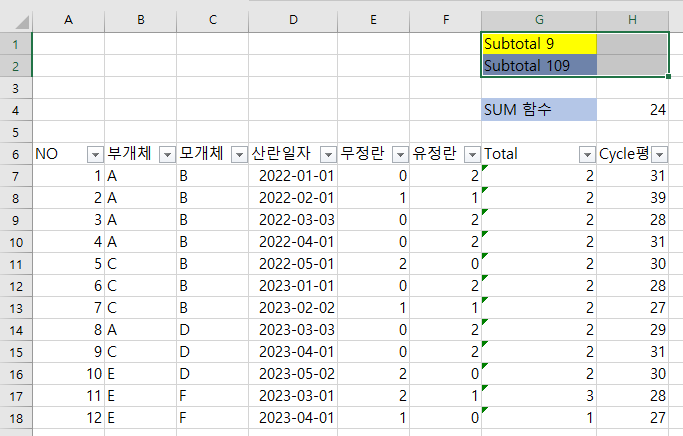This screenshot has height=436, width=683.
Task: Select column H header
Action: coord(632,20)
